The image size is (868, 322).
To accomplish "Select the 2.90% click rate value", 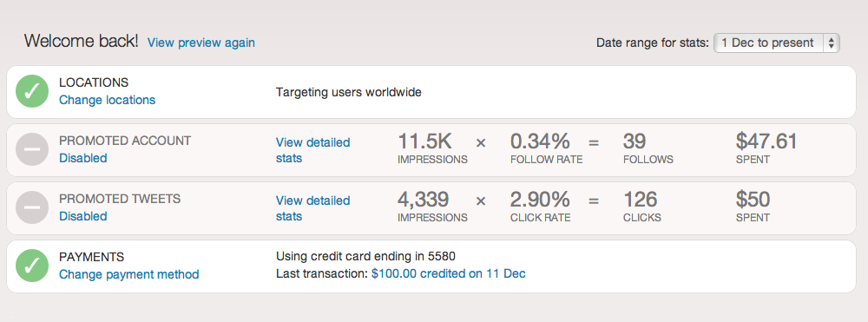I will tap(540, 200).
